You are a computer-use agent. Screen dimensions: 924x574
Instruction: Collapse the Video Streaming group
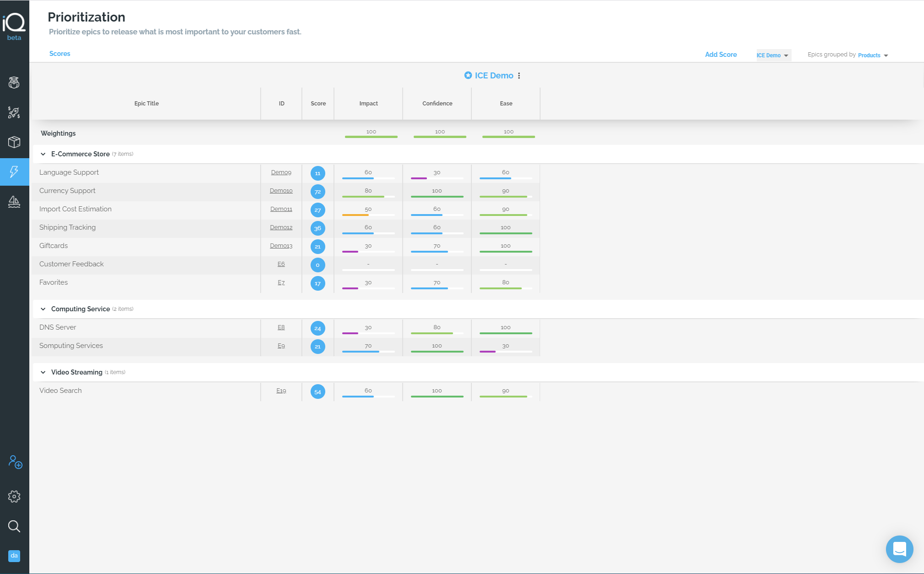[x=43, y=372]
